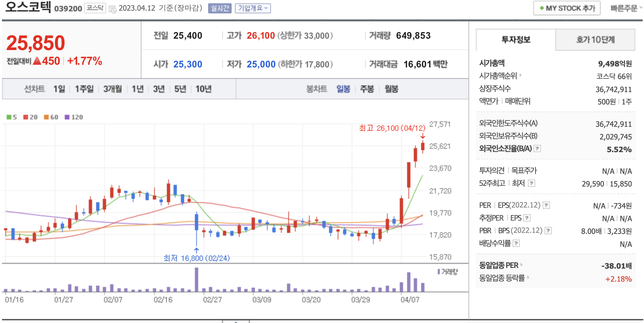Click help icon beside 추정PER EPS
Image resolution: width=644 pixels, height=323 pixels.
tap(527, 218)
